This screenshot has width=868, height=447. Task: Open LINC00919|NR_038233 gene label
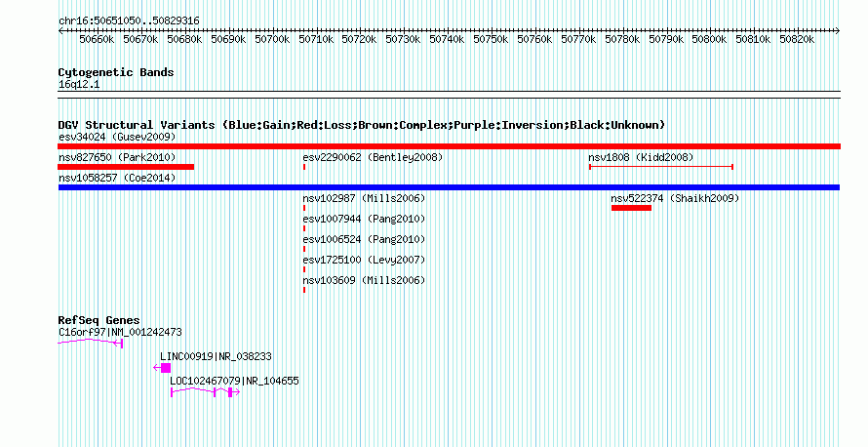[x=216, y=356]
